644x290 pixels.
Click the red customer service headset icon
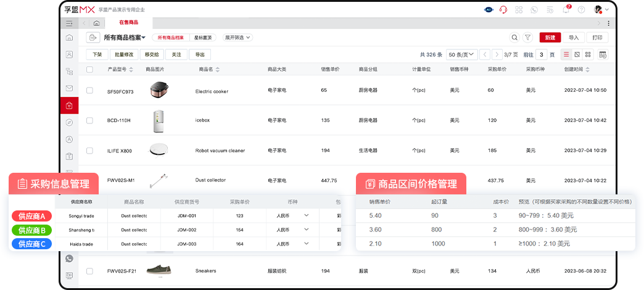coord(503,10)
